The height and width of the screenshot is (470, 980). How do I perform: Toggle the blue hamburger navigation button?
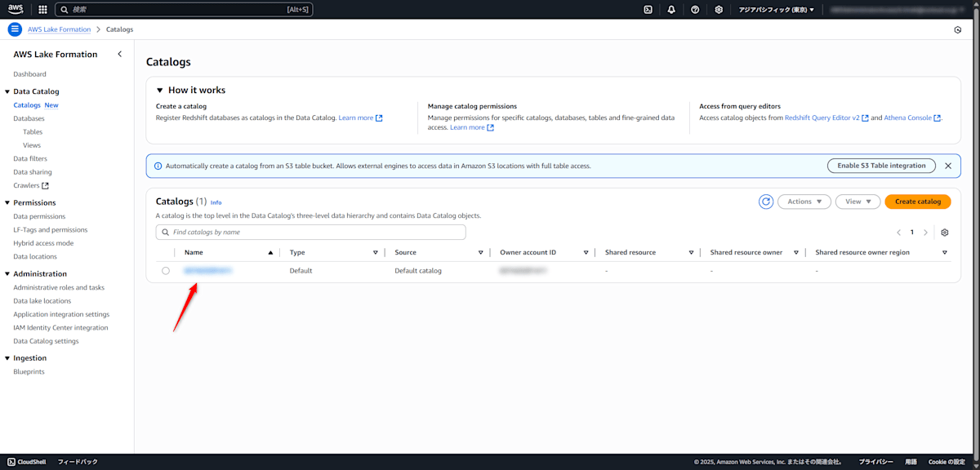click(x=15, y=29)
